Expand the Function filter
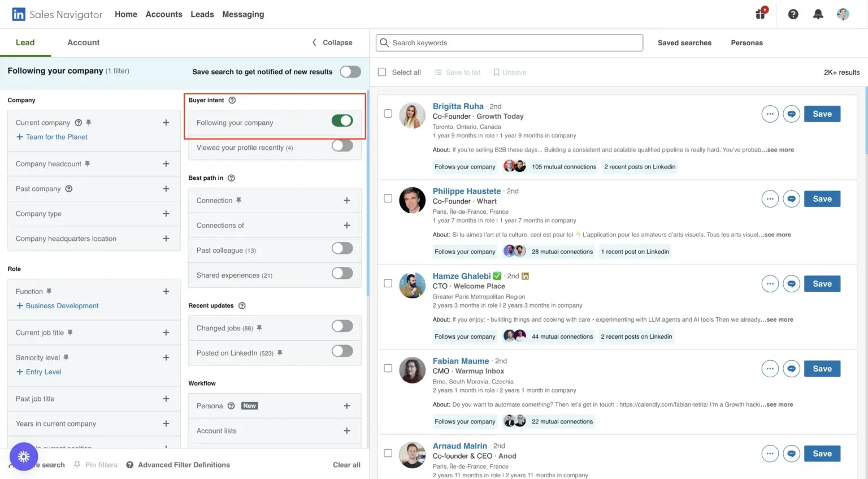The height and width of the screenshot is (479, 868). click(x=166, y=291)
